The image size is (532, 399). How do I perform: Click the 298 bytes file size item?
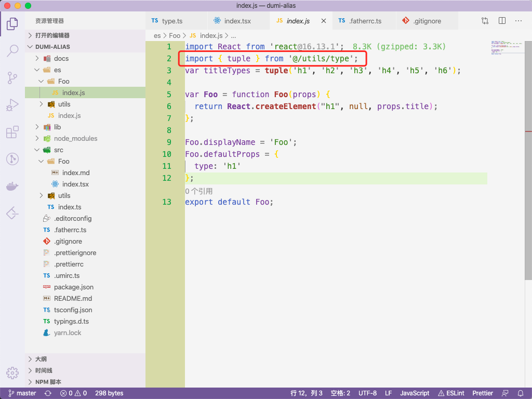(x=109, y=393)
